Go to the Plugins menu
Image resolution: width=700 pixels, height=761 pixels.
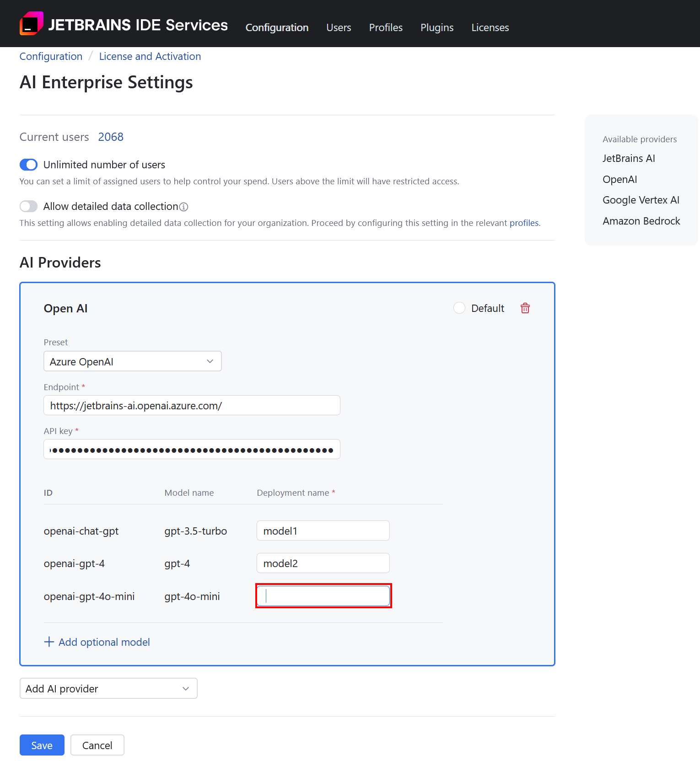437,27
